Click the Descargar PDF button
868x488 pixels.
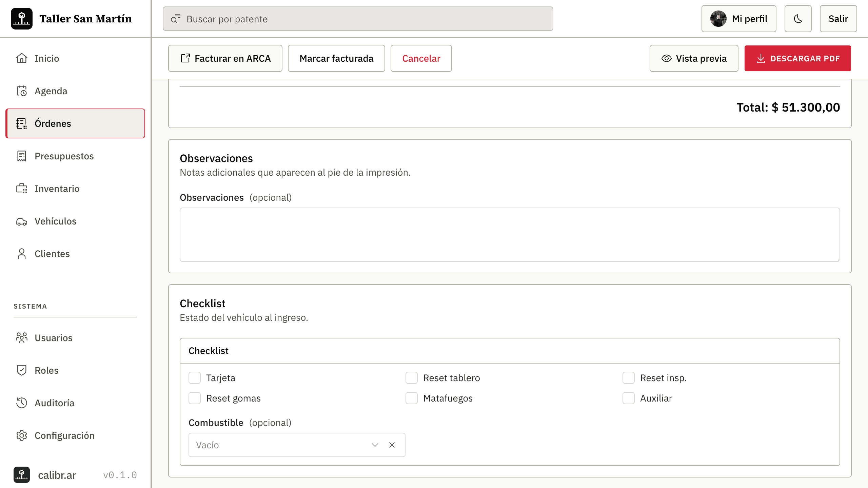[x=797, y=58]
